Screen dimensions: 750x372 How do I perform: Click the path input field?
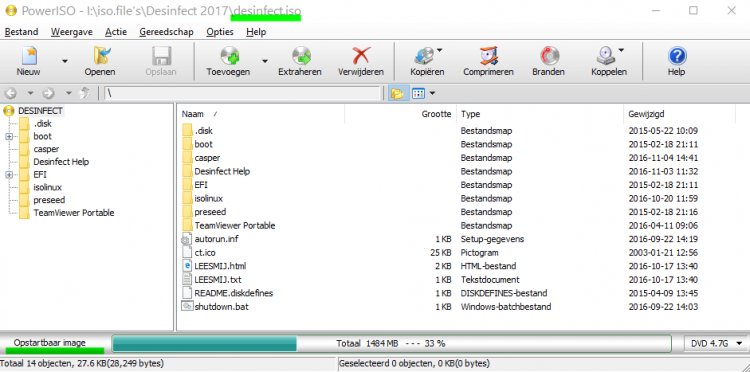(243, 93)
